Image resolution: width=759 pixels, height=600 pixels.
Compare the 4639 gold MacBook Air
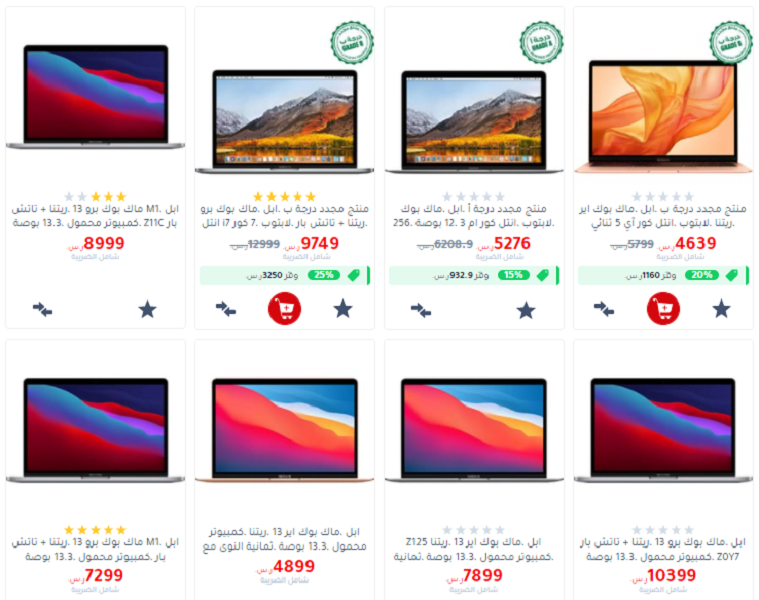click(604, 309)
